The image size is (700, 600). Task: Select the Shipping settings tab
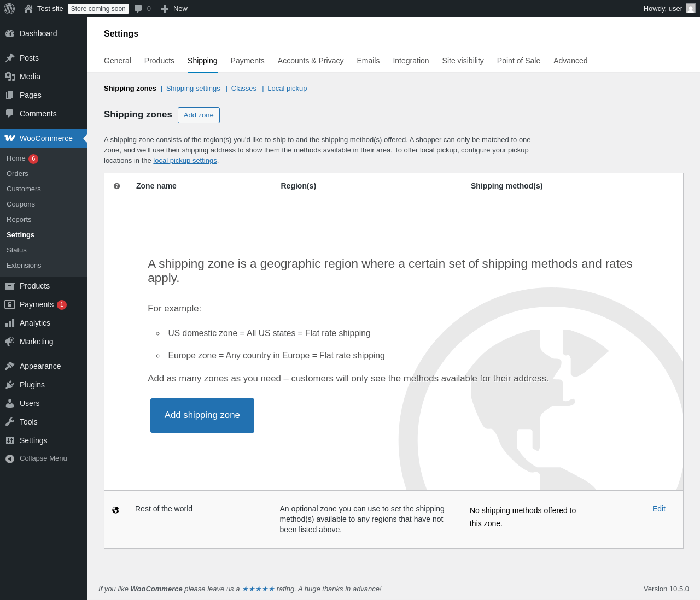tap(202, 61)
